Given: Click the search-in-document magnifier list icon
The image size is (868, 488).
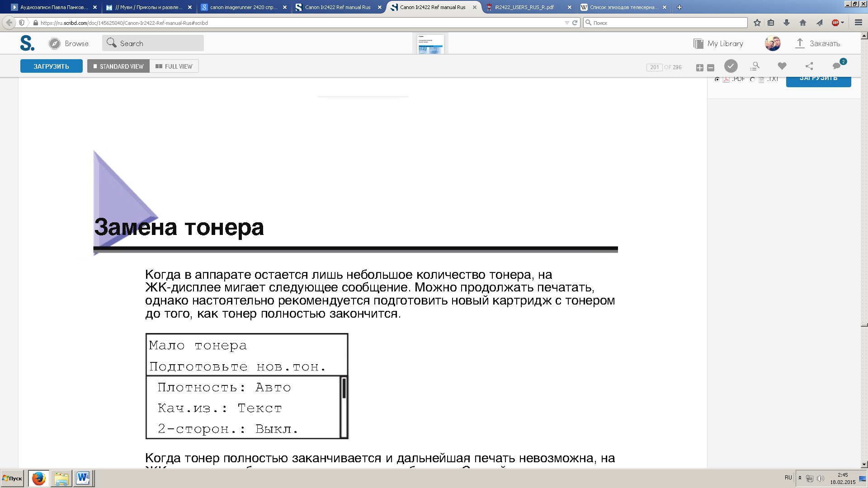Looking at the screenshot, I should click(x=755, y=66).
